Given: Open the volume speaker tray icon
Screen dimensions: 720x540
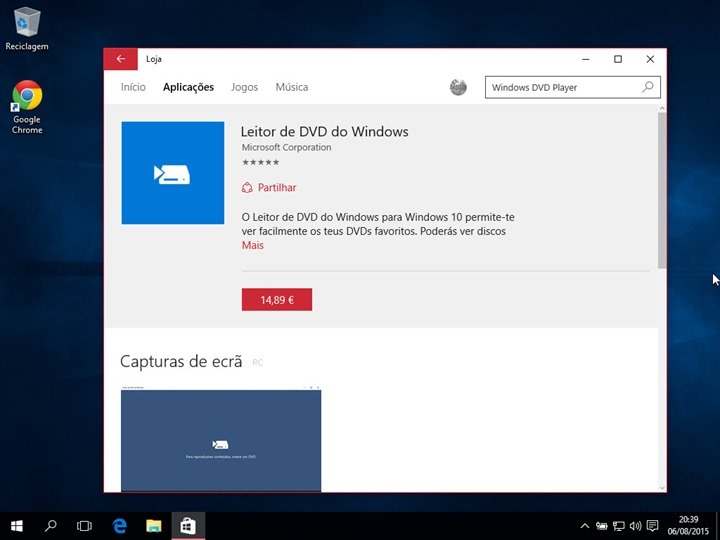Looking at the screenshot, I should pyautogui.click(x=636, y=526).
